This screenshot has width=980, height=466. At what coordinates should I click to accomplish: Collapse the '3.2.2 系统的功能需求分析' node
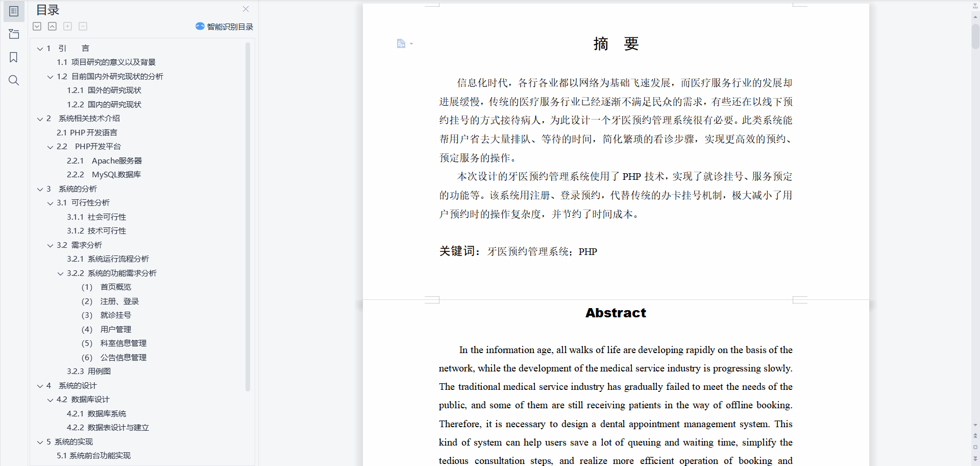(60, 273)
